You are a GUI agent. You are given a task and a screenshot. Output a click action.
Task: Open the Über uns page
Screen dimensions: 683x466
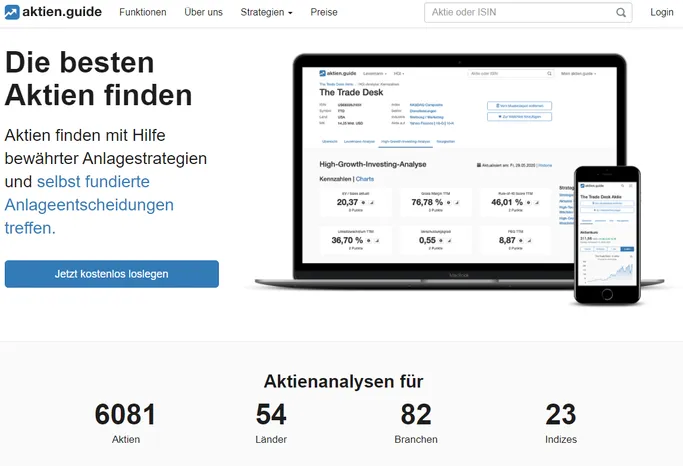click(x=203, y=12)
